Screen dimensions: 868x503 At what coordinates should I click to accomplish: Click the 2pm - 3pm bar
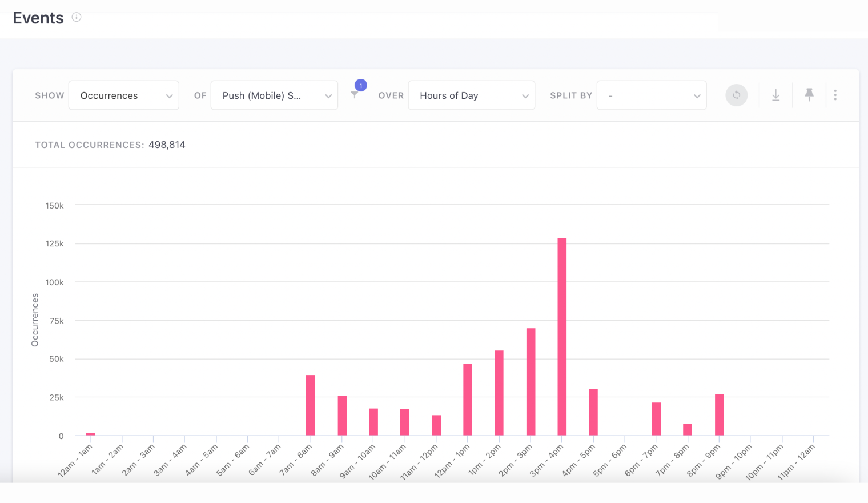[531, 382]
